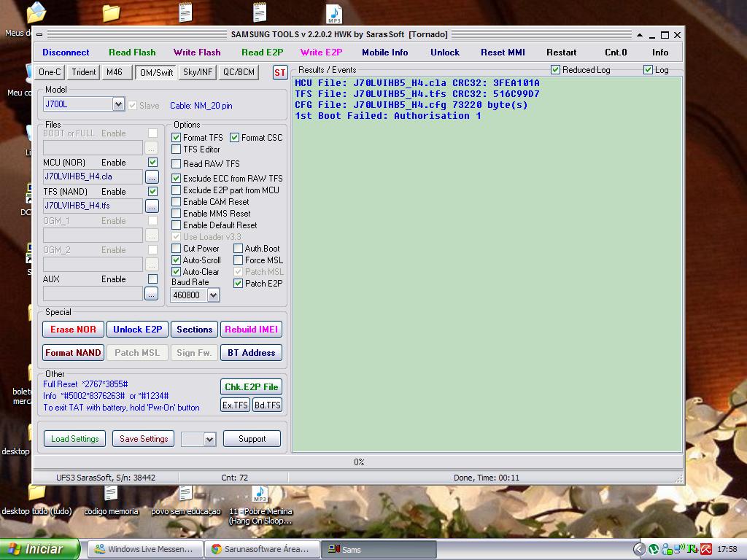Expand hidden tray icons arrow

(639, 549)
